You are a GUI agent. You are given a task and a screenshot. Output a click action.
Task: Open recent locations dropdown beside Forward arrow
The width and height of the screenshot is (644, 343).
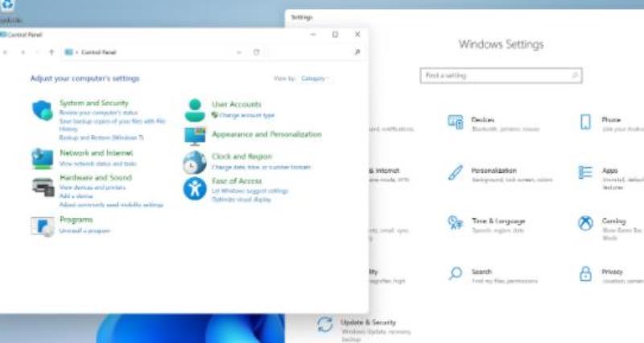coord(37,52)
